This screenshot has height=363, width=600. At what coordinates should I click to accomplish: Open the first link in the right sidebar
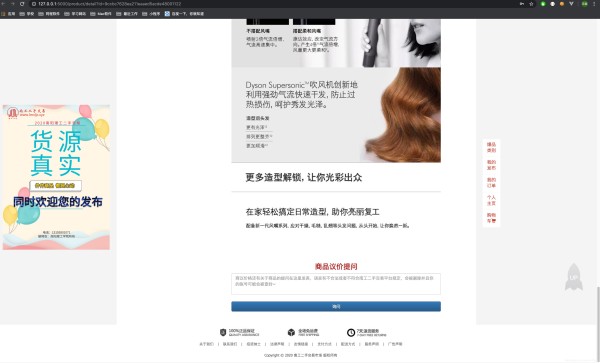coord(491,147)
